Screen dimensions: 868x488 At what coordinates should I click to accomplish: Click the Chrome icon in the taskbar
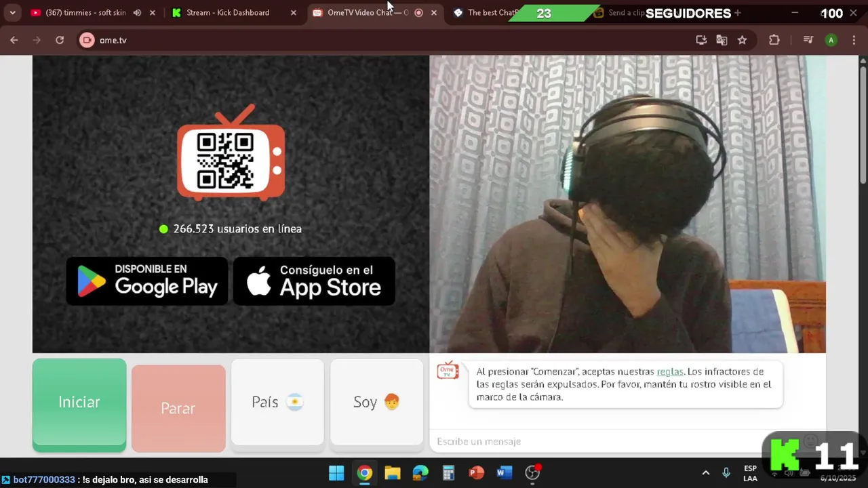(365, 472)
